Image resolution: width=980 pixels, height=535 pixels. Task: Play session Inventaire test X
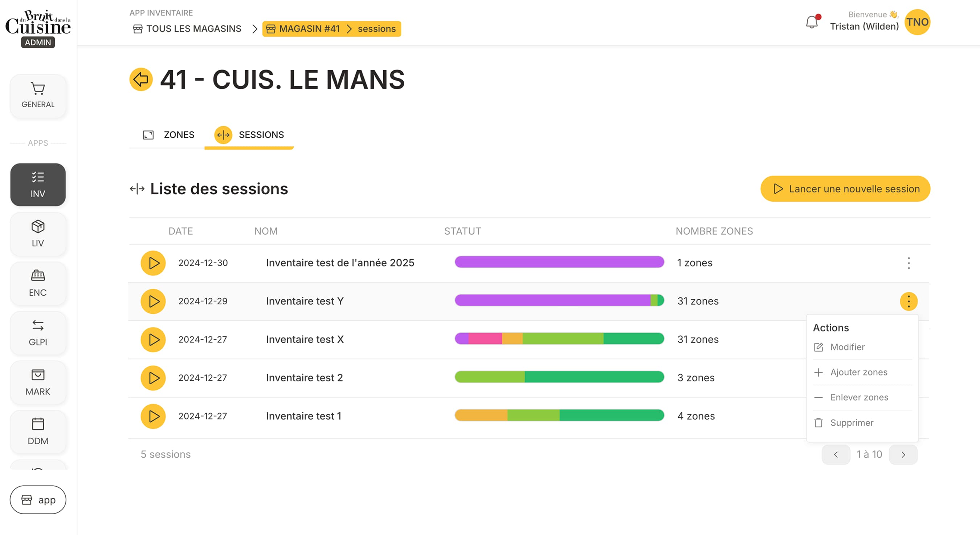tap(153, 340)
